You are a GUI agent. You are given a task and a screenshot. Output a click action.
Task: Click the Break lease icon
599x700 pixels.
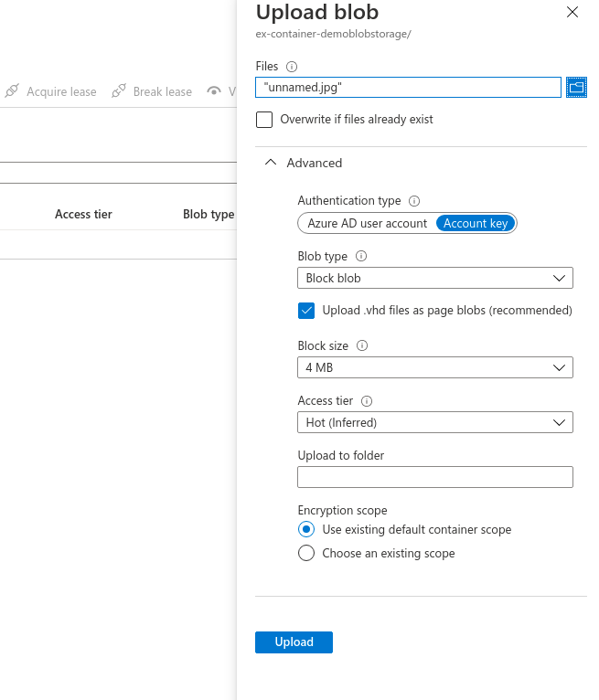tap(118, 91)
